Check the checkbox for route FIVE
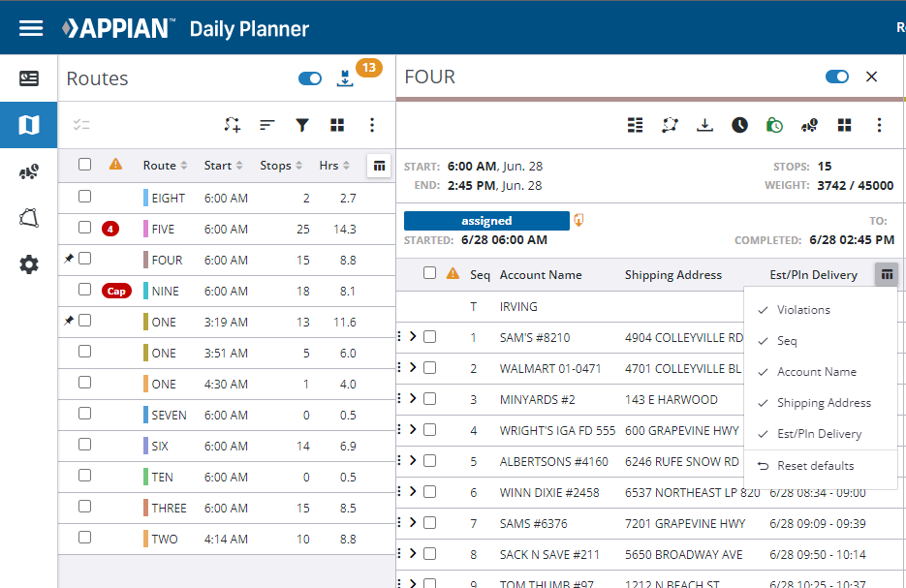Screen dimensions: 906x588 click(x=85, y=228)
